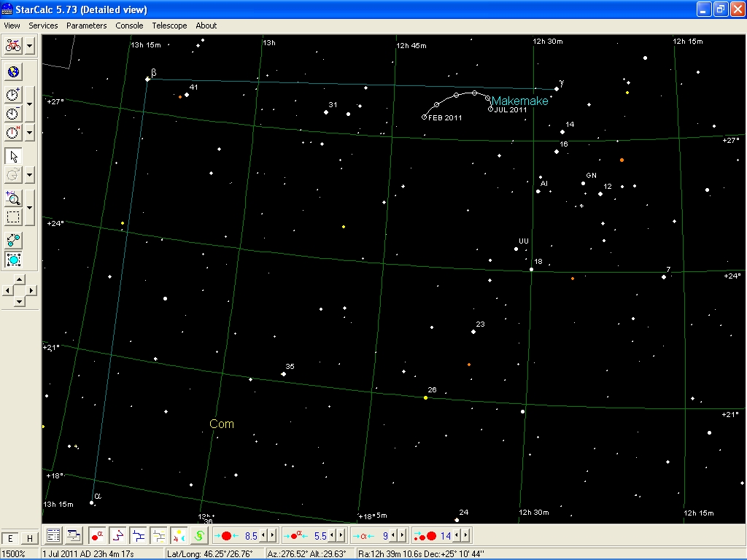Click the magnifier zoom in/out icon
The width and height of the screenshot is (747, 560).
click(13, 198)
